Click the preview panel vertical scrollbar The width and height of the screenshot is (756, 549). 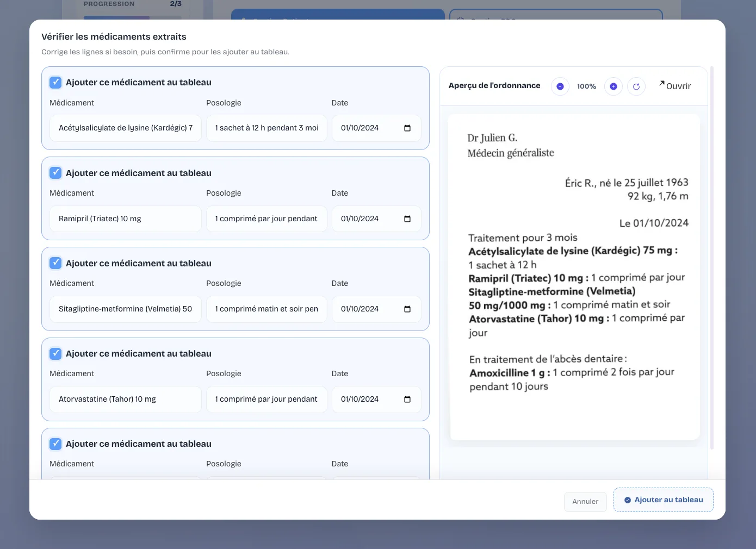point(711,258)
